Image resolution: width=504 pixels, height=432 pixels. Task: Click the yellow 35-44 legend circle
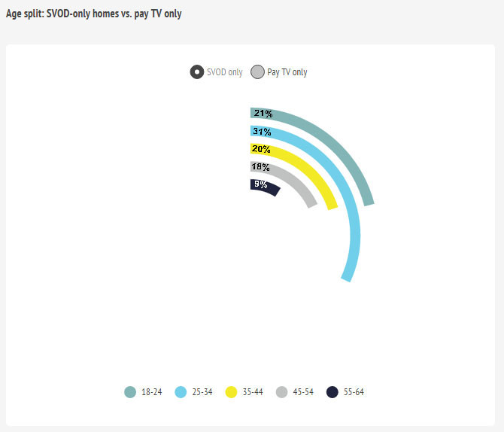[232, 392]
